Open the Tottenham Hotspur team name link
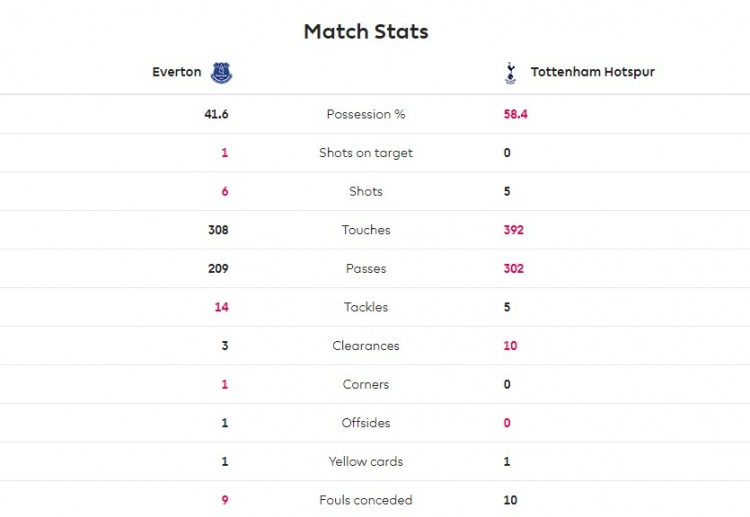 [x=592, y=72]
